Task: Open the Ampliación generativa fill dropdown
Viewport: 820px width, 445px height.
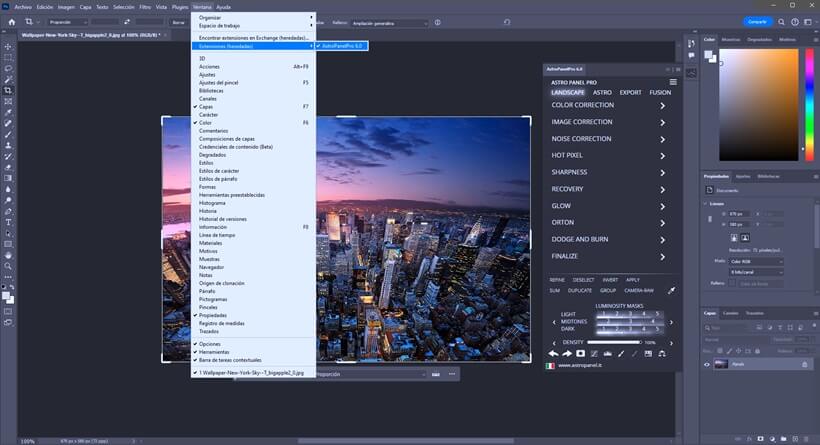Action: point(389,23)
